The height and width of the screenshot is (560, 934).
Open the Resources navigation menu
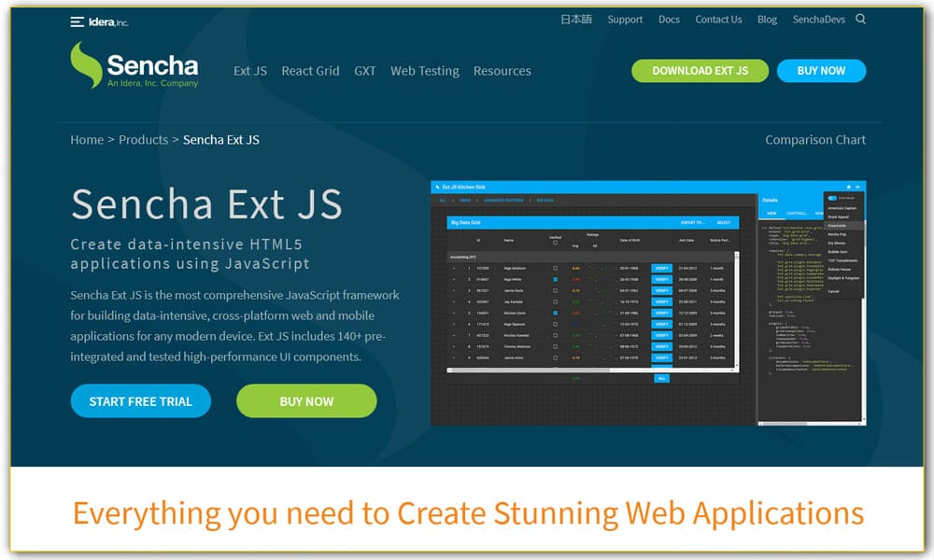[502, 71]
